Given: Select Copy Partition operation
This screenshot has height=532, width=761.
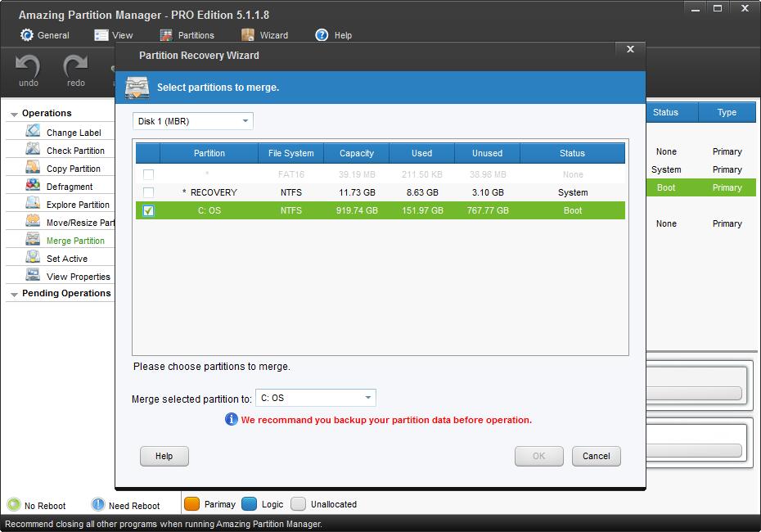Looking at the screenshot, I should pos(74,169).
